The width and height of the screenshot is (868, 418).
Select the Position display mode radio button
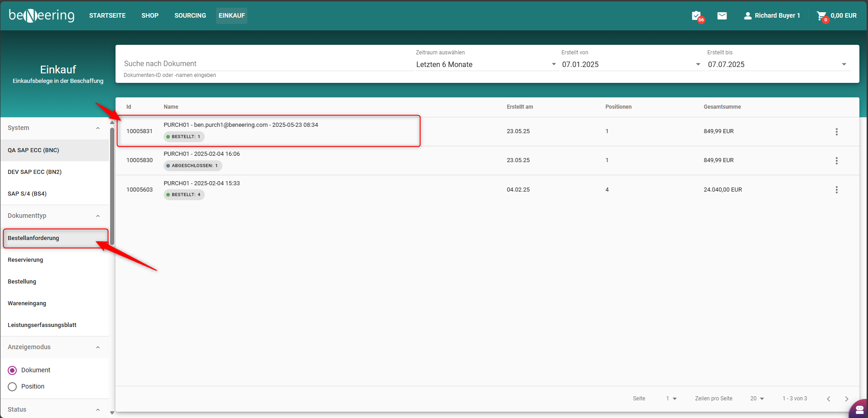click(x=12, y=387)
